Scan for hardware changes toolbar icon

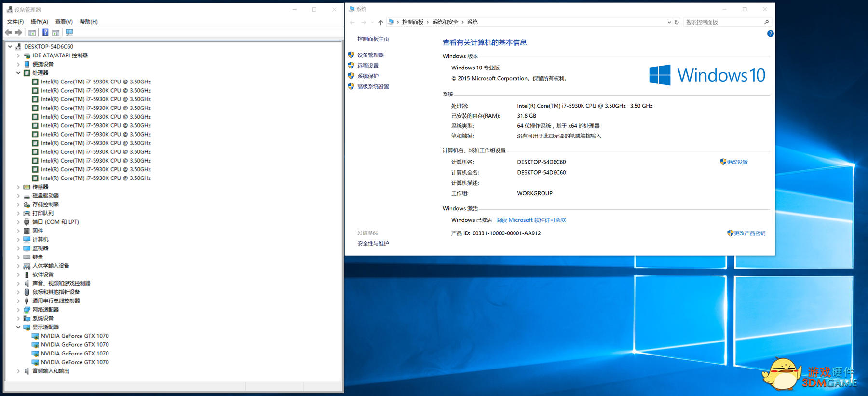pos(69,32)
